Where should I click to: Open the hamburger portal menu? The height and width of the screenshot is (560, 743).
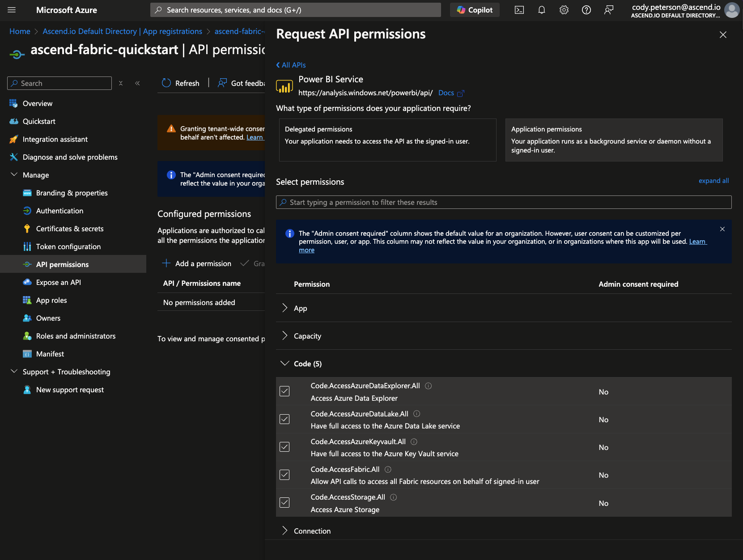click(12, 10)
